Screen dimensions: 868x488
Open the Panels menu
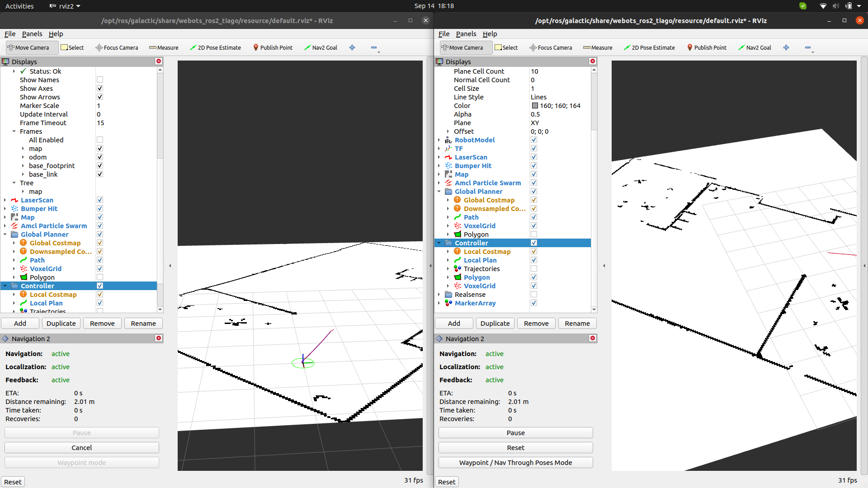pyautogui.click(x=32, y=34)
